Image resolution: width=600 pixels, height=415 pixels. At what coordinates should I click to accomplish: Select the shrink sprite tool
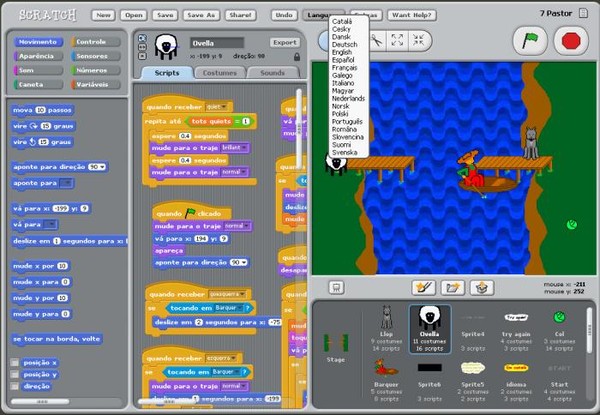(419, 40)
